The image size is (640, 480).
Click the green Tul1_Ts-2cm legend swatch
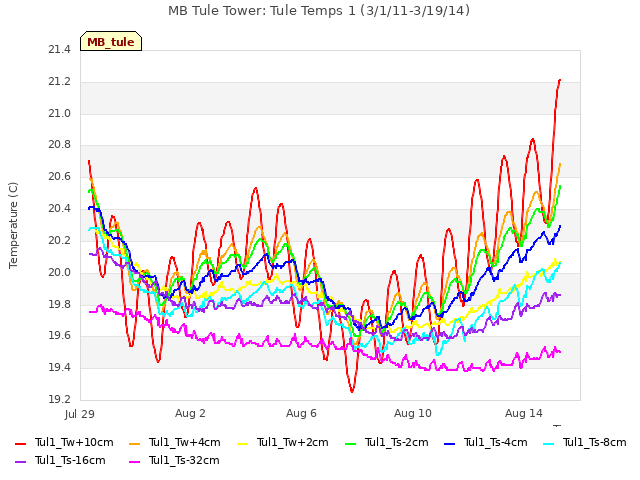350,443
